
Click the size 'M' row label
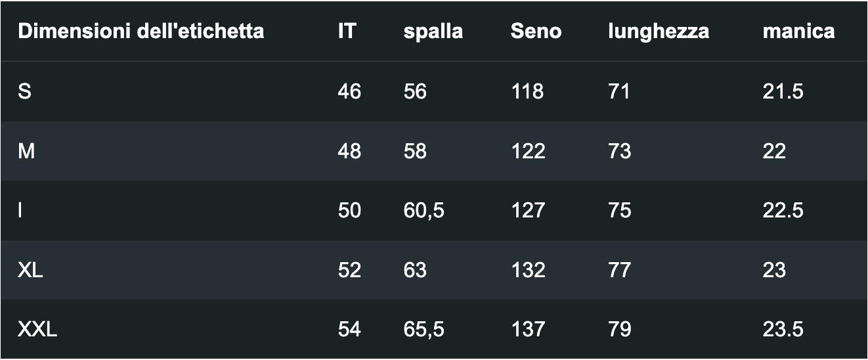pyautogui.click(x=26, y=151)
